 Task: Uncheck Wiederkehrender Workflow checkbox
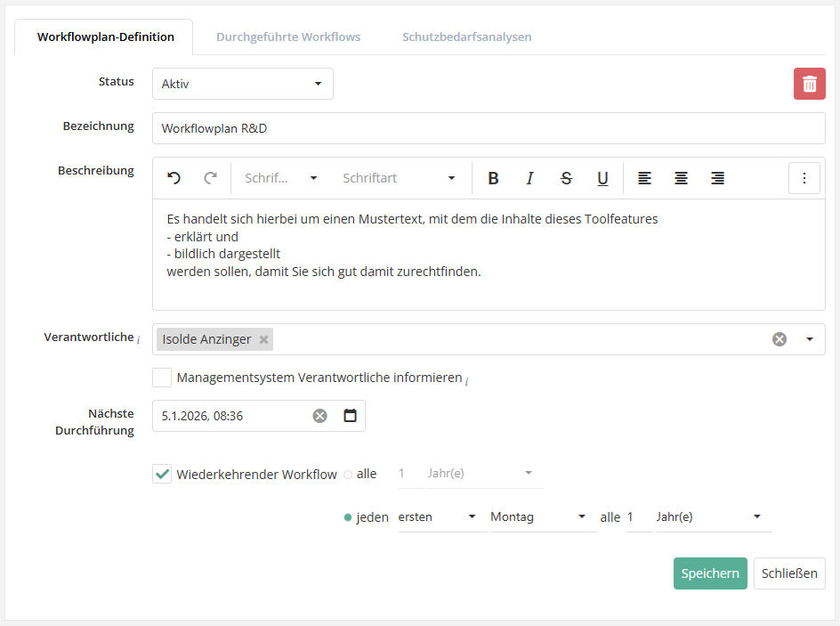(162, 475)
